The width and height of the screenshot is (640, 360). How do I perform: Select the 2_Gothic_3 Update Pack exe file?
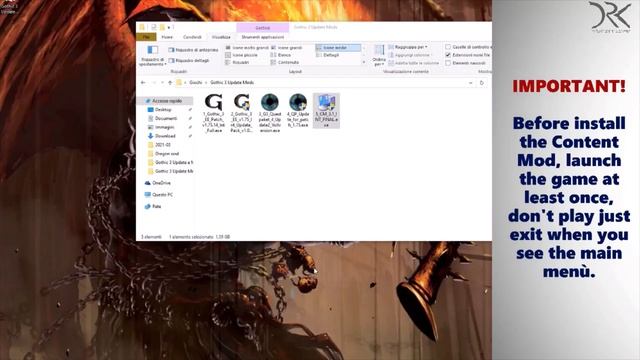pyautogui.click(x=241, y=113)
